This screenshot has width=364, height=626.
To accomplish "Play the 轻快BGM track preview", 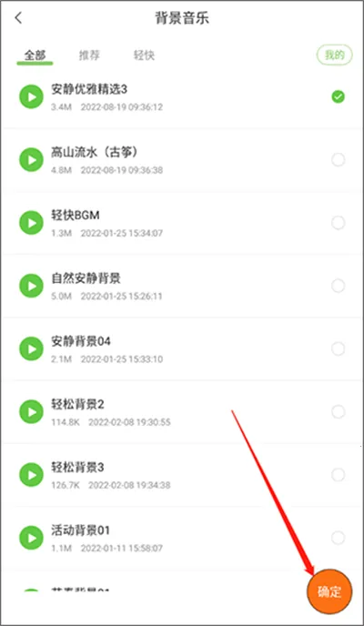I will 31,223.
